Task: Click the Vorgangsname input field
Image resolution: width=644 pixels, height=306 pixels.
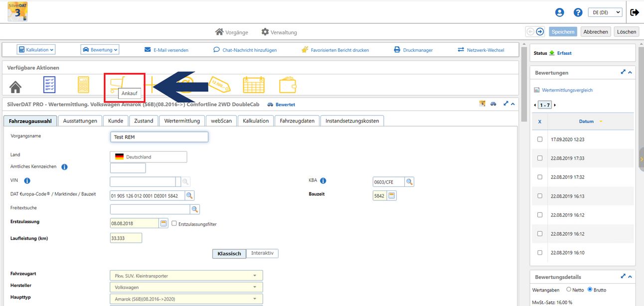Action: (159, 137)
